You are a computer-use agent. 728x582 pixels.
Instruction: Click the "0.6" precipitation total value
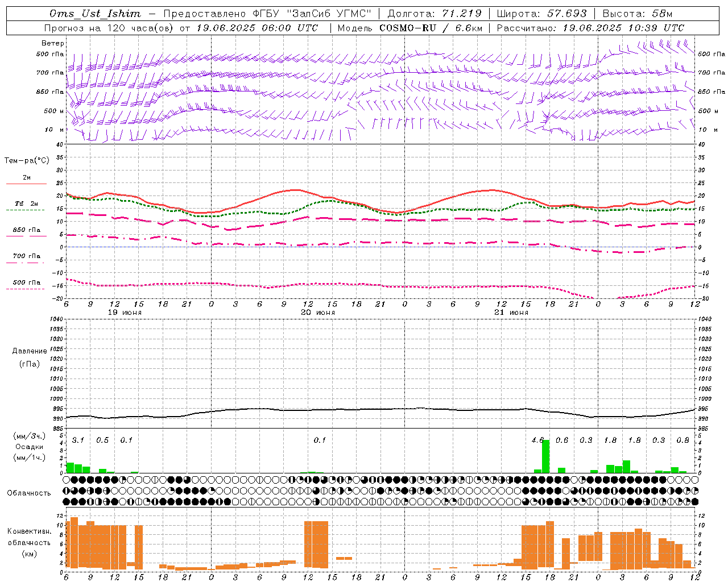[x=562, y=440]
